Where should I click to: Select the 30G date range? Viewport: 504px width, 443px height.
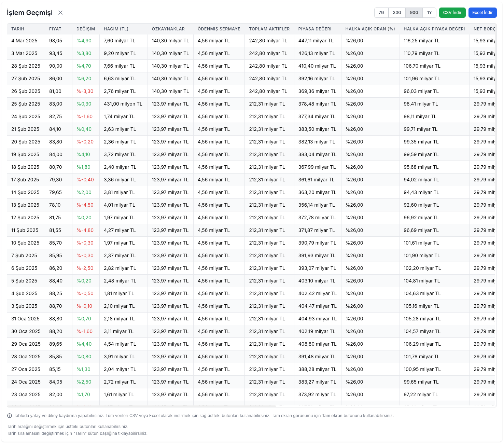pos(397,13)
